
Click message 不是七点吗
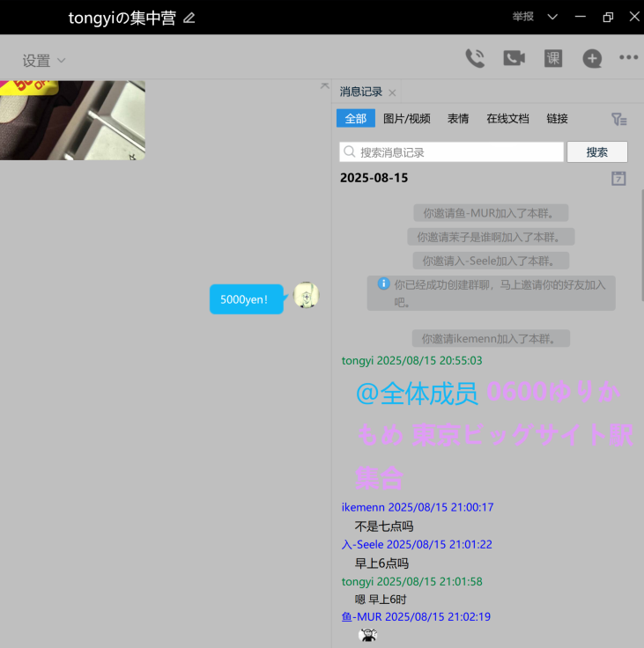click(x=384, y=526)
